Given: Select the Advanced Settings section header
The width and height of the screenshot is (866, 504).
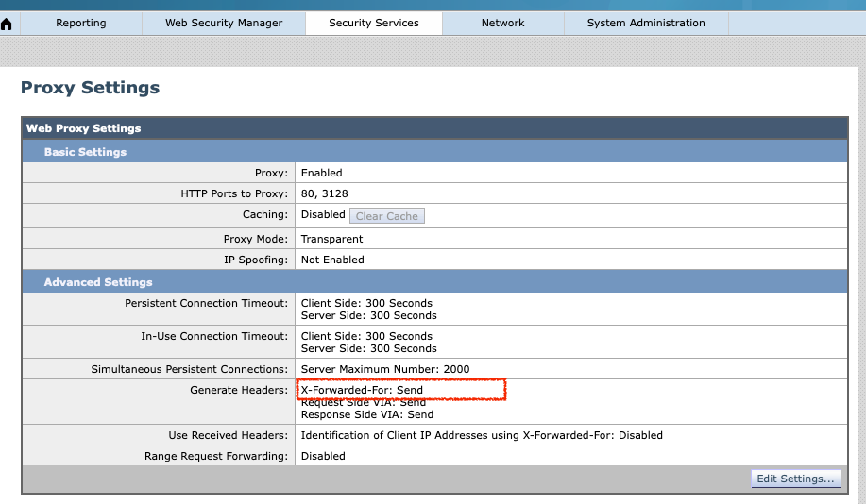Looking at the screenshot, I should point(98,281).
